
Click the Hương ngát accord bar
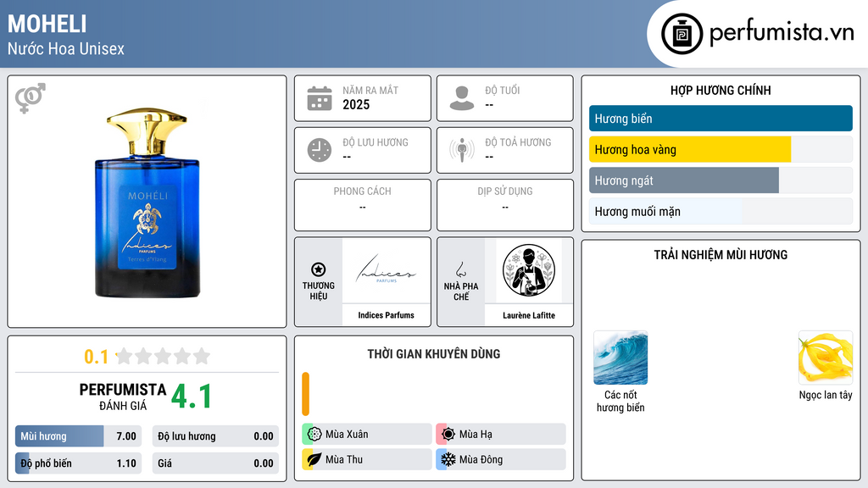(x=721, y=180)
